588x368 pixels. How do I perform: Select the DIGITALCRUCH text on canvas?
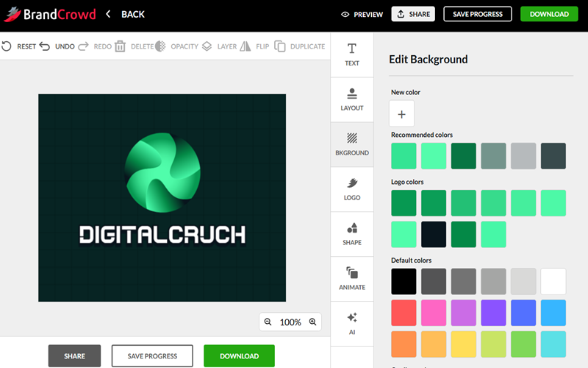[x=162, y=235]
